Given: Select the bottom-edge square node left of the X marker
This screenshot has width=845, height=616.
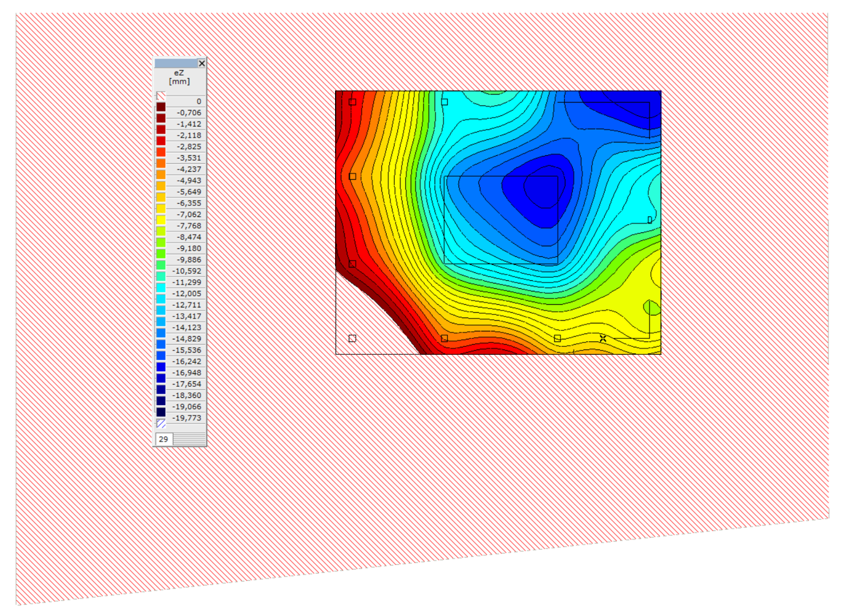Looking at the screenshot, I should [557, 338].
